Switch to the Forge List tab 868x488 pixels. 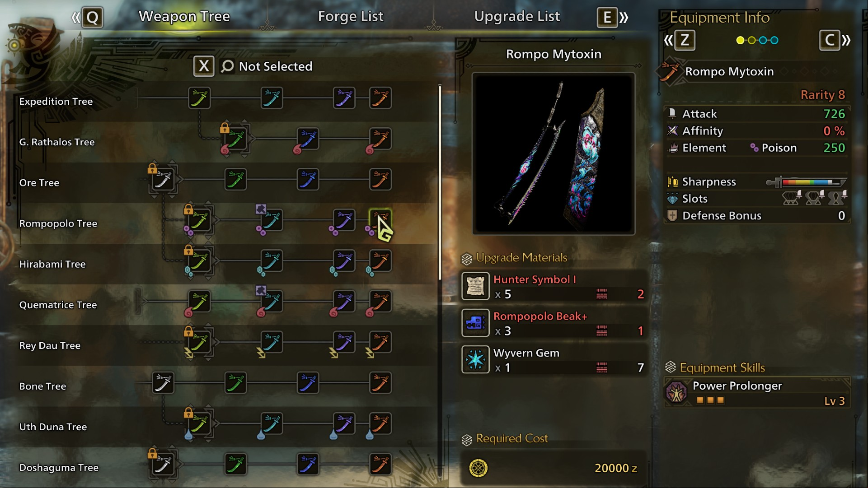pos(351,17)
